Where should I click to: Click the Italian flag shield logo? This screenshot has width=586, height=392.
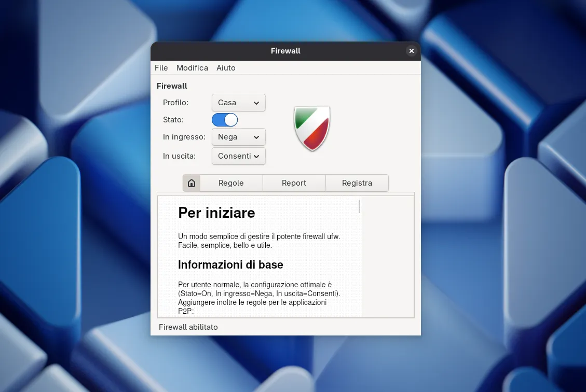tap(312, 128)
